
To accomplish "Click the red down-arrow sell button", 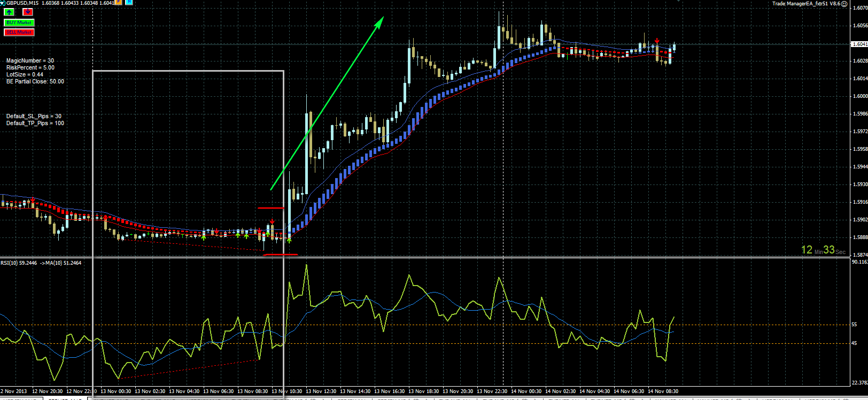I will pos(27,12).
